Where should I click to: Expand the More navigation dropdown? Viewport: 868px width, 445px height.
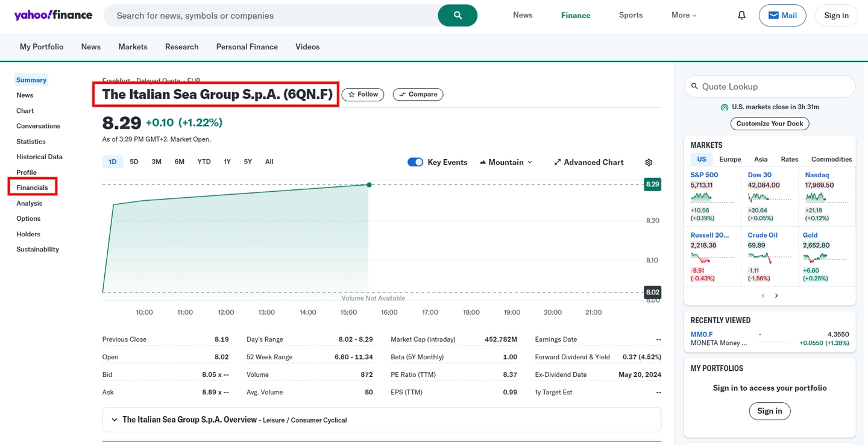[x=683, y=15]
